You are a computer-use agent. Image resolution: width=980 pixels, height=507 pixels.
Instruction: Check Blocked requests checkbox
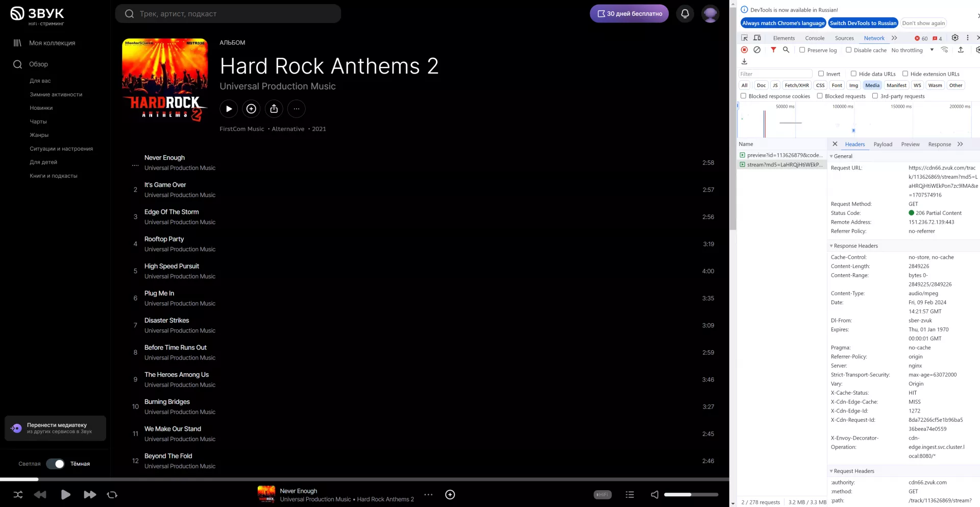point(820,96)
